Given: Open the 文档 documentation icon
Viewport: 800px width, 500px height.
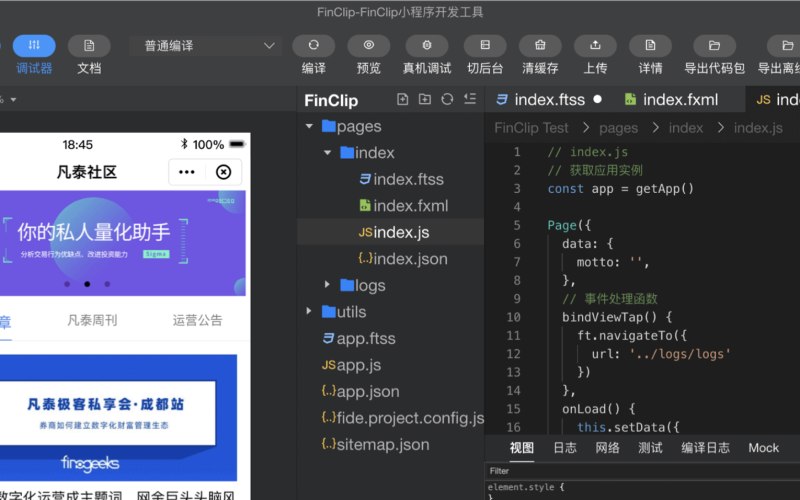Looking at the screenshot, I should click(89, 46).
